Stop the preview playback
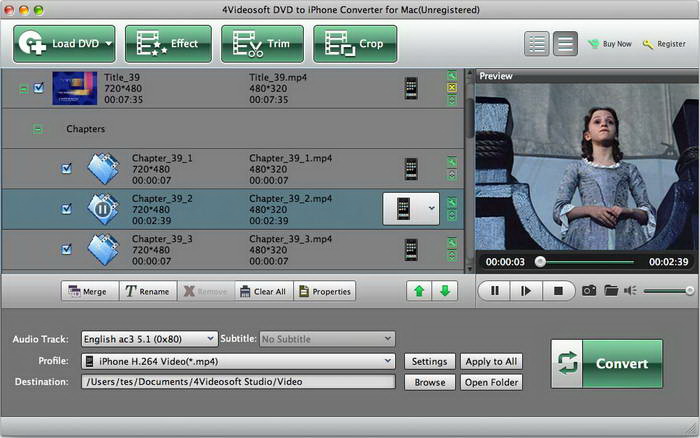The image size is (700, 438). [x=558, y=291]
